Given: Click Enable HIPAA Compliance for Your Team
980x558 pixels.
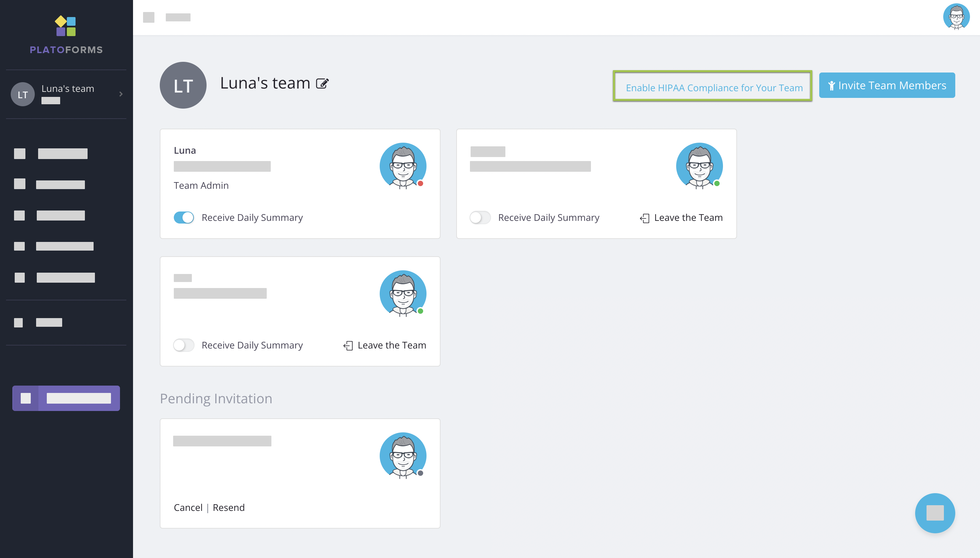Looking at the screenshot, I should point(714,88).
